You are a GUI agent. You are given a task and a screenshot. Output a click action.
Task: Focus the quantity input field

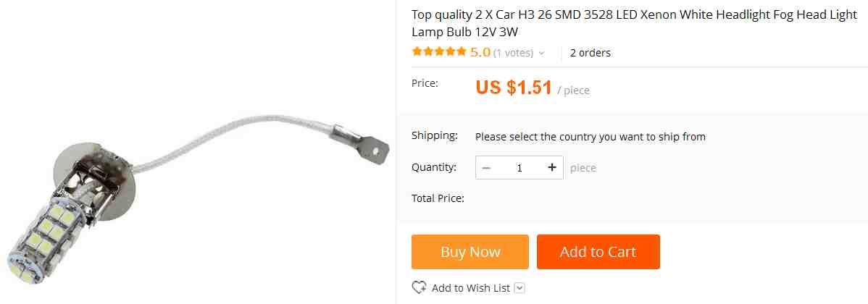[519, 167]
